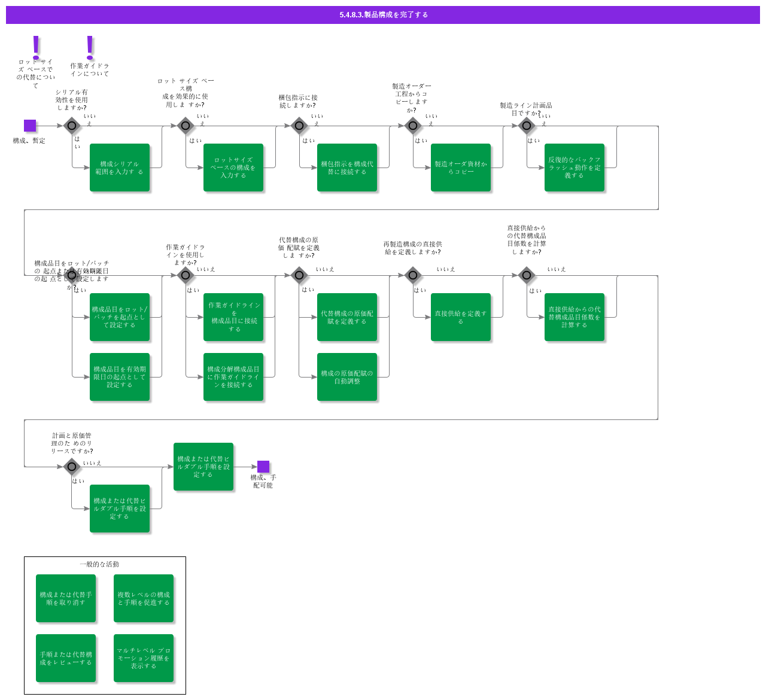Open the 再製造構成の直接供給 decision diamond
The image size is (766, 700).
pos(412,275)
